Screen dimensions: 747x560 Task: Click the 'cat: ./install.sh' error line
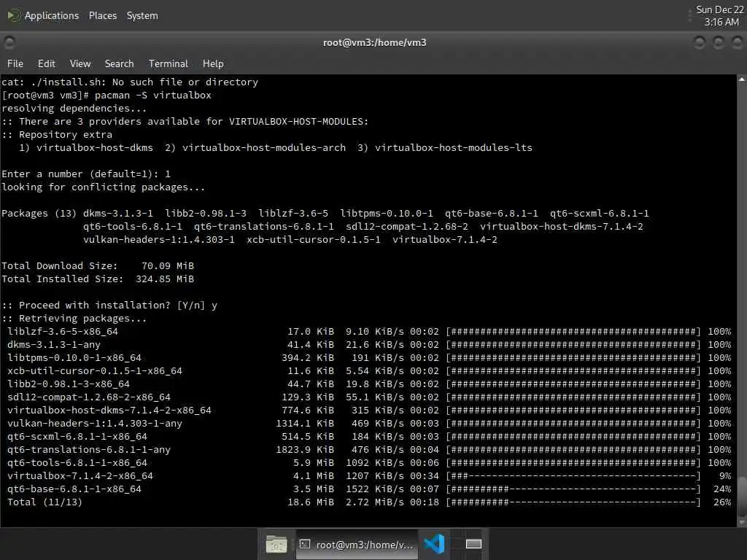[130, 82]
